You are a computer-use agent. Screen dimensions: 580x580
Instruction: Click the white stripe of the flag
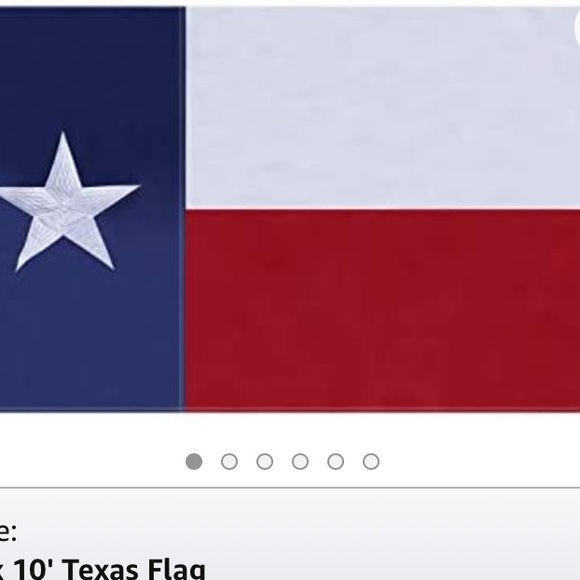coord(382,107)
